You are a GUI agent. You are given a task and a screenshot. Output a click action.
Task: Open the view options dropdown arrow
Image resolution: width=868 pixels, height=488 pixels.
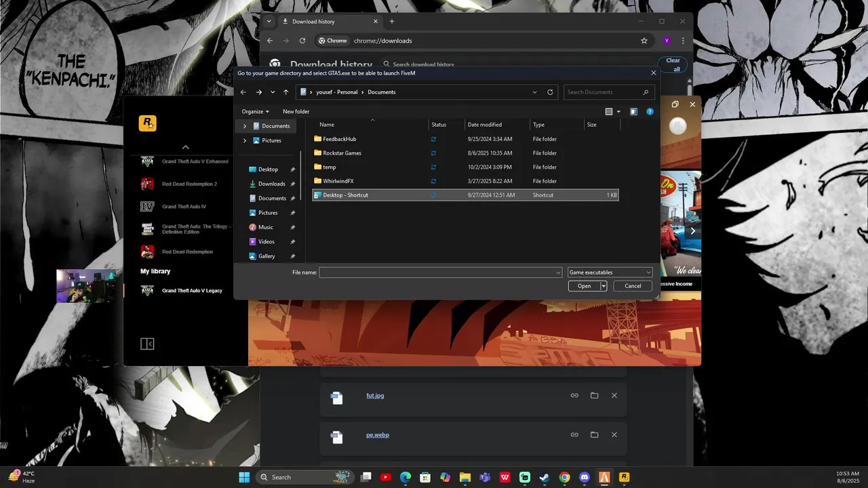coord(618,112)
